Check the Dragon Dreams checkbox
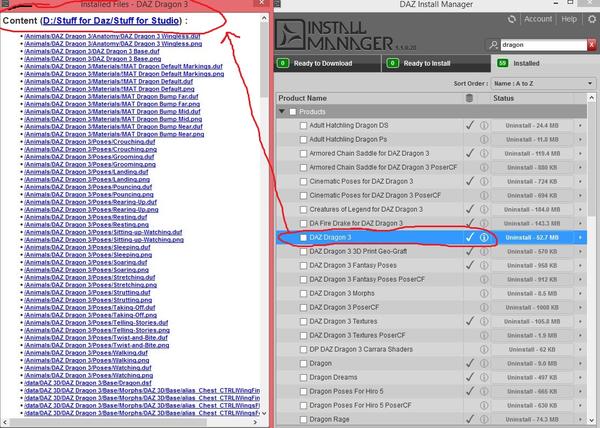Screen dimensions: 600x428 click(303, 377)
